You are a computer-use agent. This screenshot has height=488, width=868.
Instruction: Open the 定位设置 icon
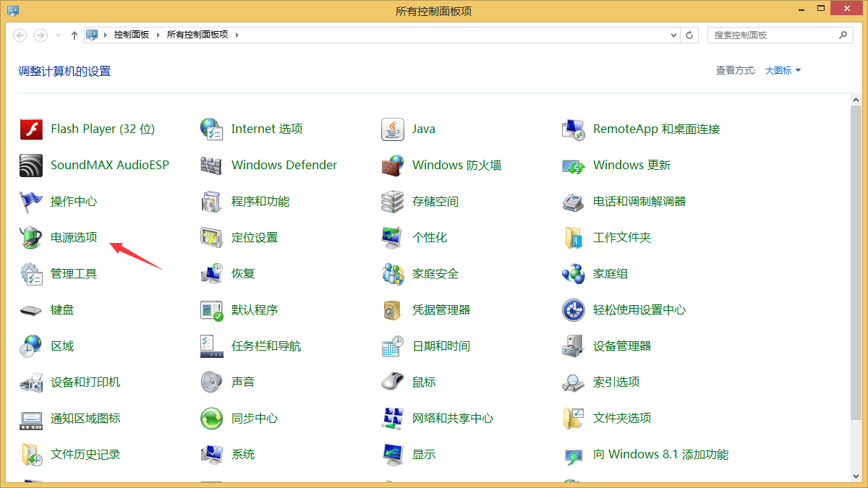[211, 238]
